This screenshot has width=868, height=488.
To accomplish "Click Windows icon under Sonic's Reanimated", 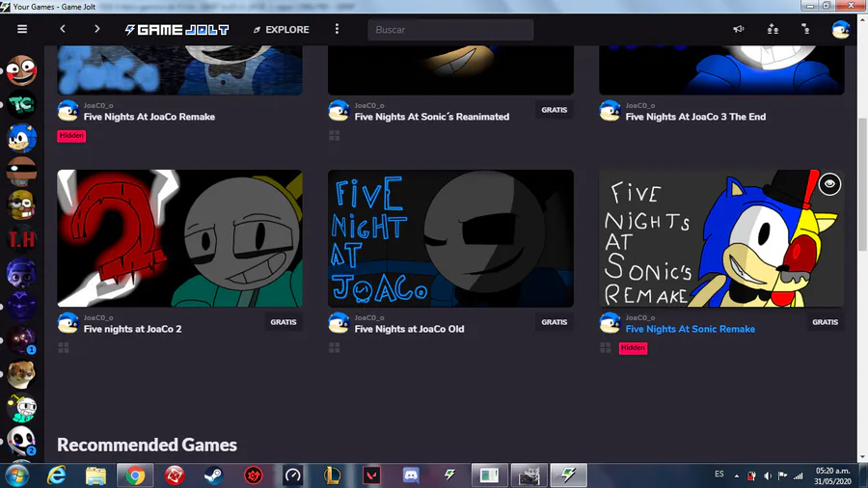I will [335, 136].
